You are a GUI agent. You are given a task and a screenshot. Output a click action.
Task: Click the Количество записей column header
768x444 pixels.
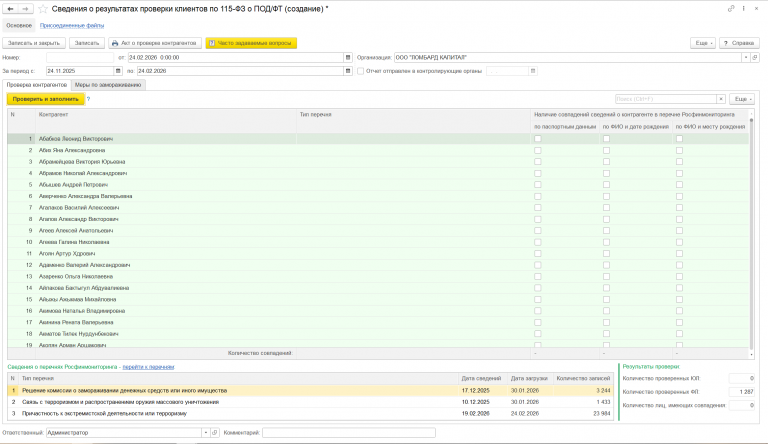pos(583,378)
